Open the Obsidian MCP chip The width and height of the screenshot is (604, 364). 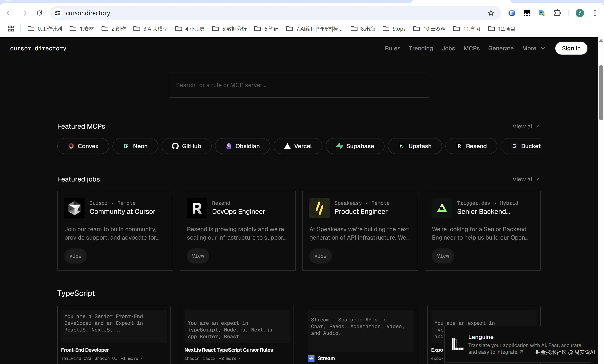pyautogui.click(x=242, y=146)
